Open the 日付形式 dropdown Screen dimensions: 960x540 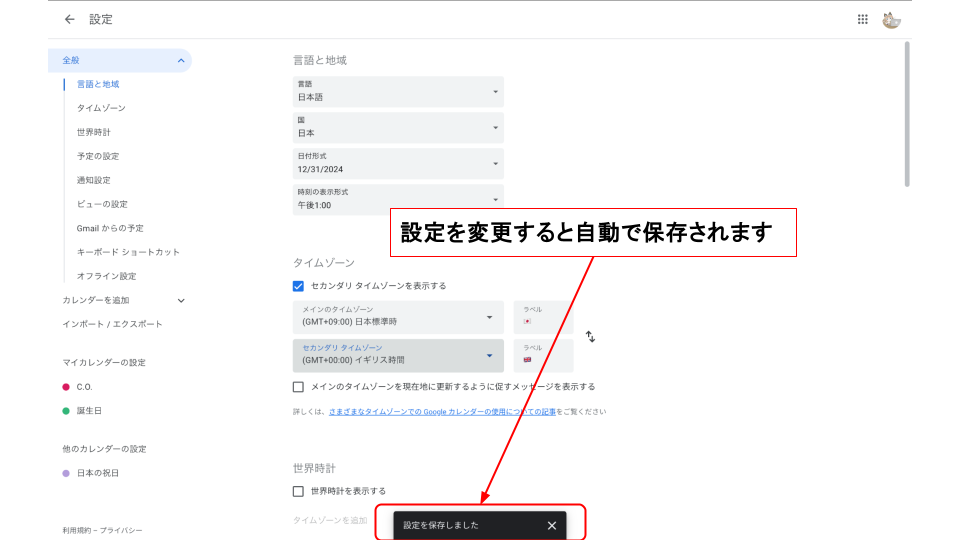pos(398,164)
